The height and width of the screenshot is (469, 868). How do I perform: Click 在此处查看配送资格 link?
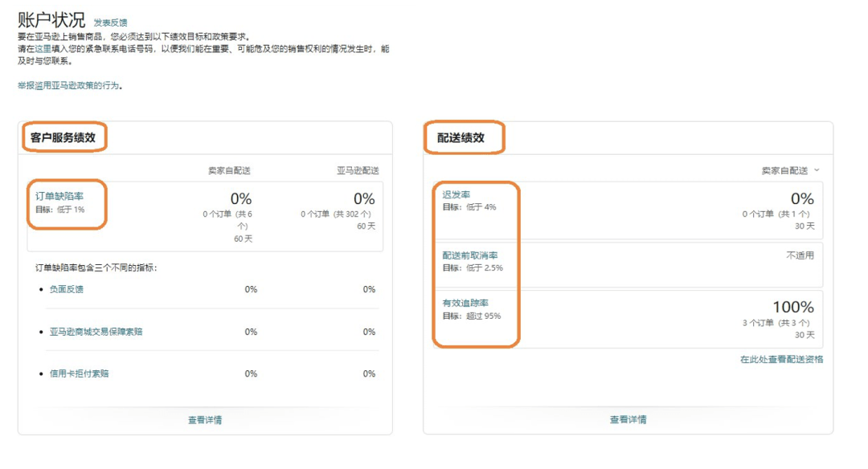(x=781, y=360)
